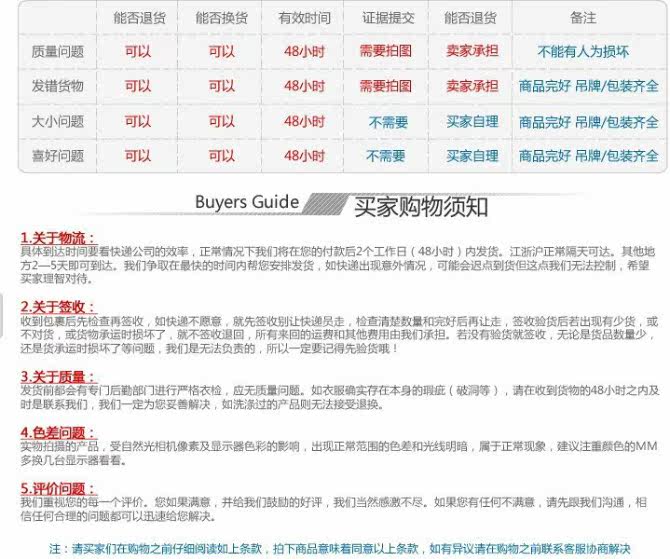Click 48小时 in the 质量问题 row
The height and width of the screenshot is (559, 670).
tap(304, 52)
